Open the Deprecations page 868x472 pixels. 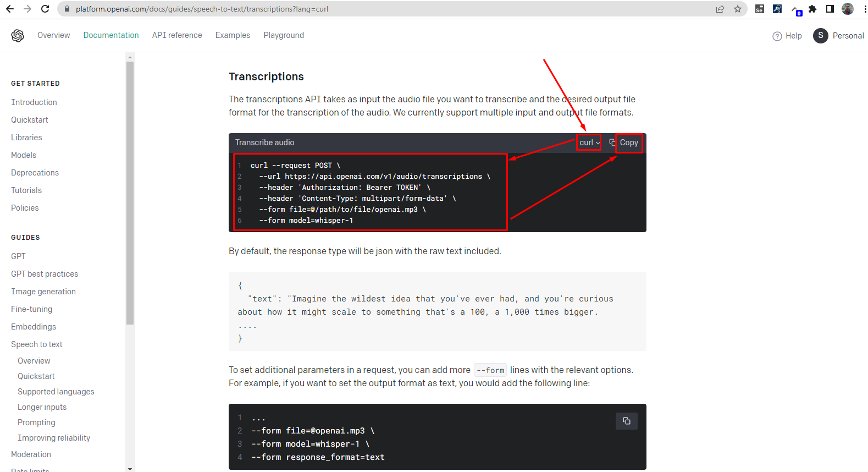35,173
